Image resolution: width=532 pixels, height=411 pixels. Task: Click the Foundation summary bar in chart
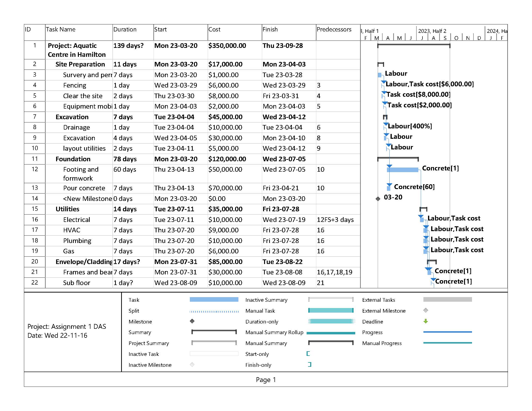click(x=398, y=158)
